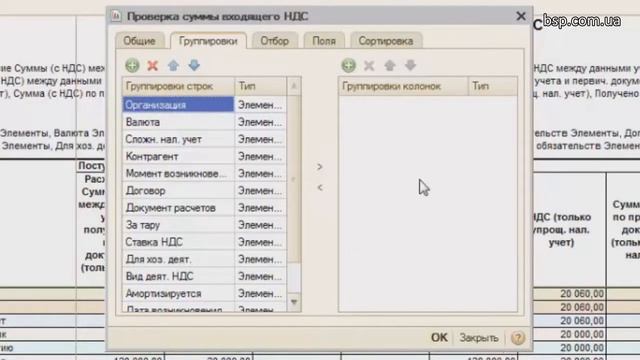Click the Тип header in row groupings table
This screenshot has height=360, width=640.
coord(261,87)
